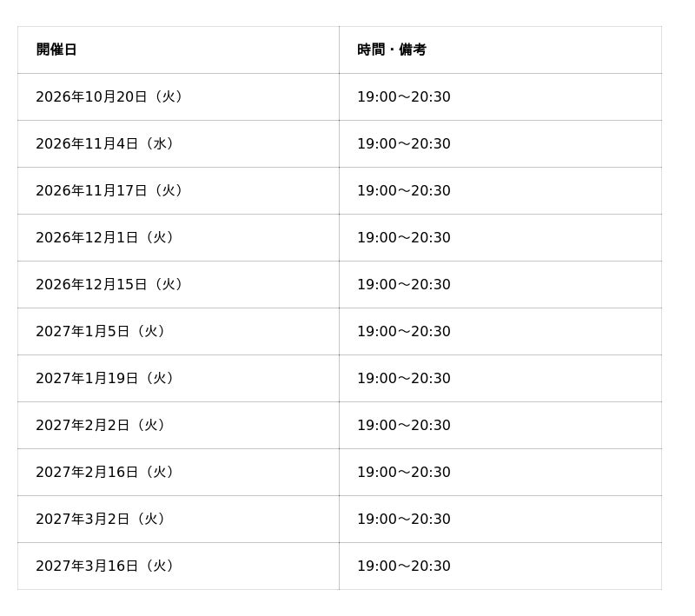The height and width of the screenshot is (616, 695).
Task: Click the time cell for 2027年1月5日
Action: click(x=500, y=332)
